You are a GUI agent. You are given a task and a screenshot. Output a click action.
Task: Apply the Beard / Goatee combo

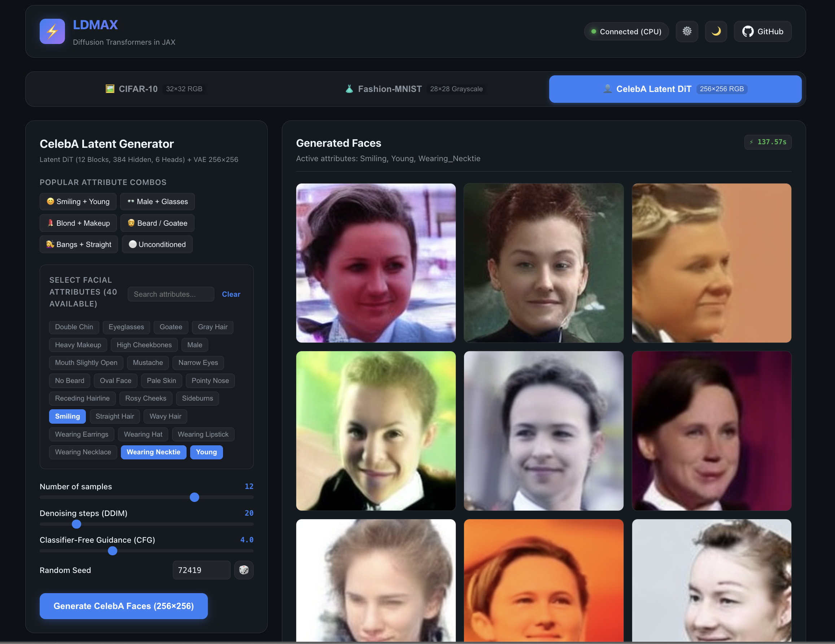point(158,223)
